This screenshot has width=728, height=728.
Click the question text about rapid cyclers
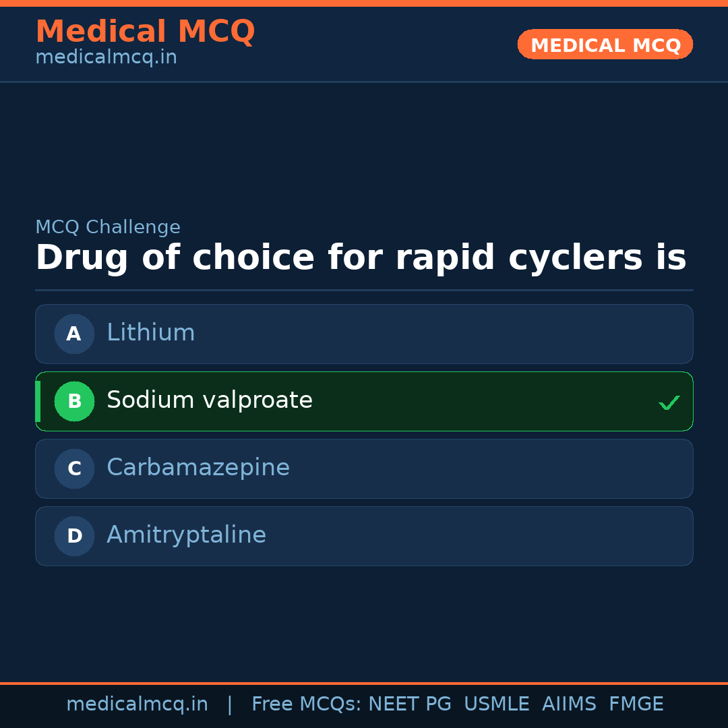(x=361, y=258)
